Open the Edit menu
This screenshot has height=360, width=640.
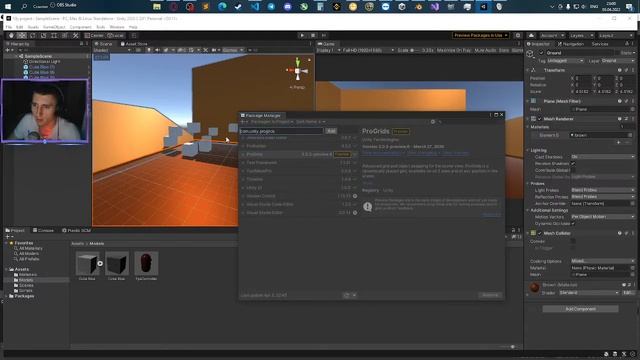[20, 27]
